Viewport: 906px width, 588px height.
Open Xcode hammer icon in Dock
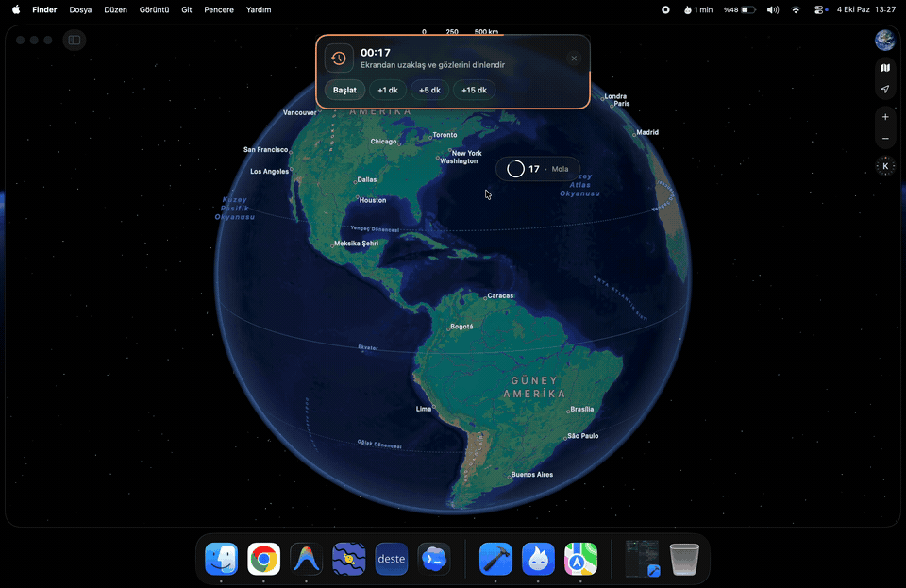point(495,559)
